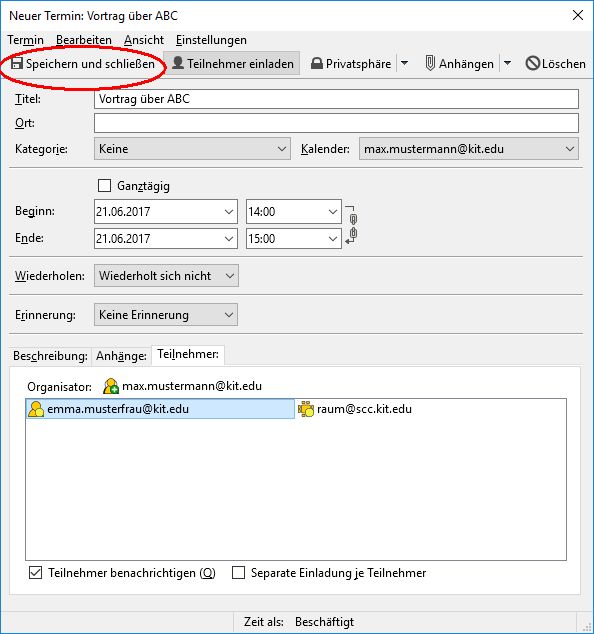Expand the Privatsphäre dropdown arrow
The image size is (594, 634).
click(404, 63)
